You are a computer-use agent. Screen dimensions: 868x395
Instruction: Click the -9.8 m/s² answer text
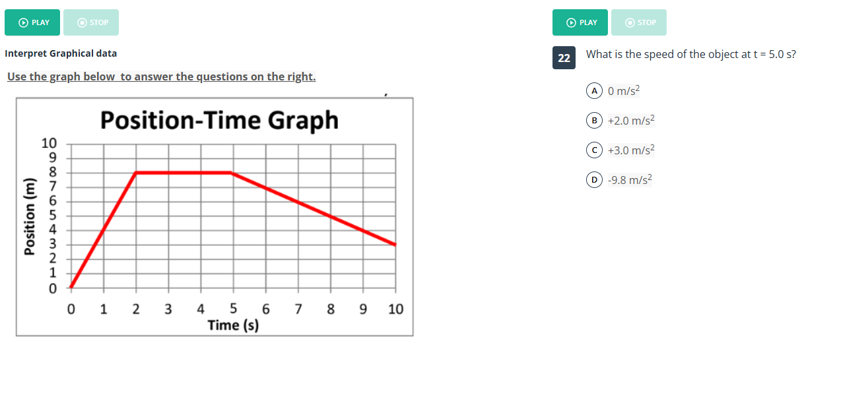click(x=630, y=179)
